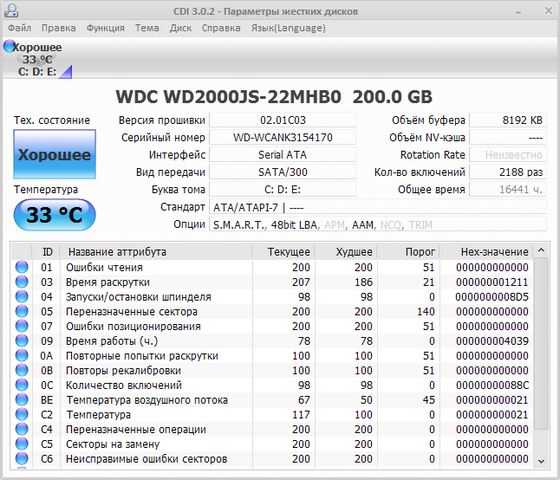Click the scroll down arrow of attribute list
This screenshot has width=560, height=480.
coord(541,461)
